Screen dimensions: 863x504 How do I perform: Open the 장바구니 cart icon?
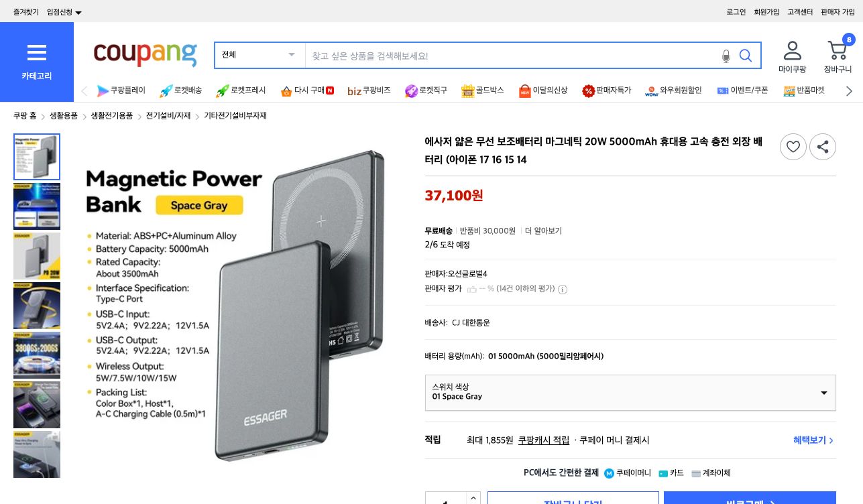pyautogui.click(x=838, y=50)
